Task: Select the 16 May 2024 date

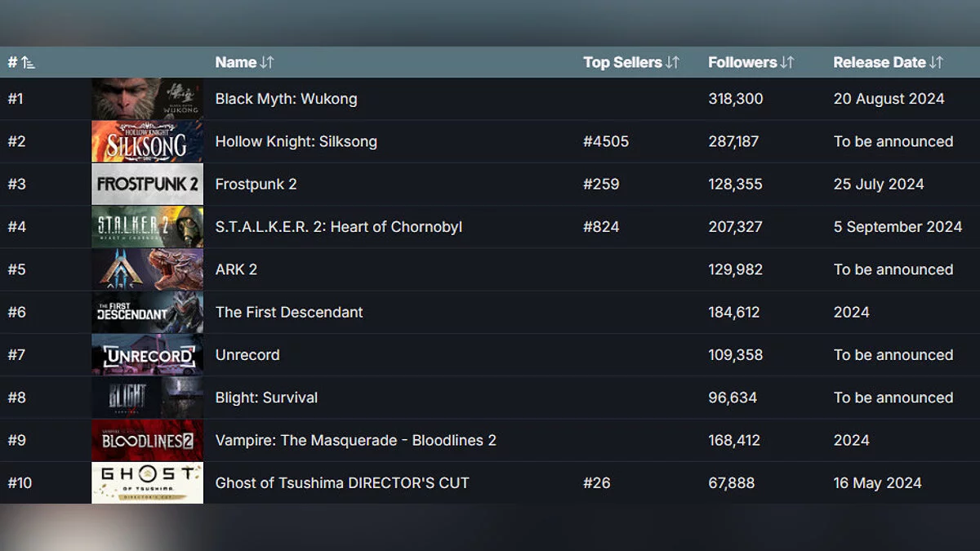Action: coord(877,483)
